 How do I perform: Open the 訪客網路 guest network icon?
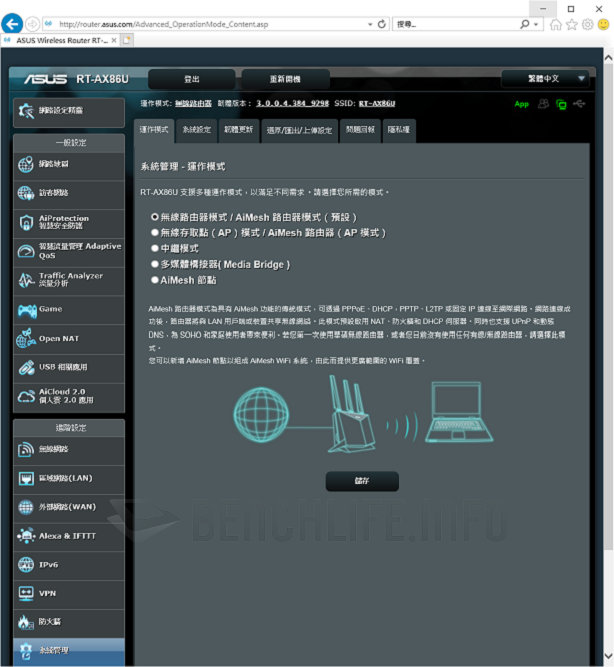coord(26,193)
